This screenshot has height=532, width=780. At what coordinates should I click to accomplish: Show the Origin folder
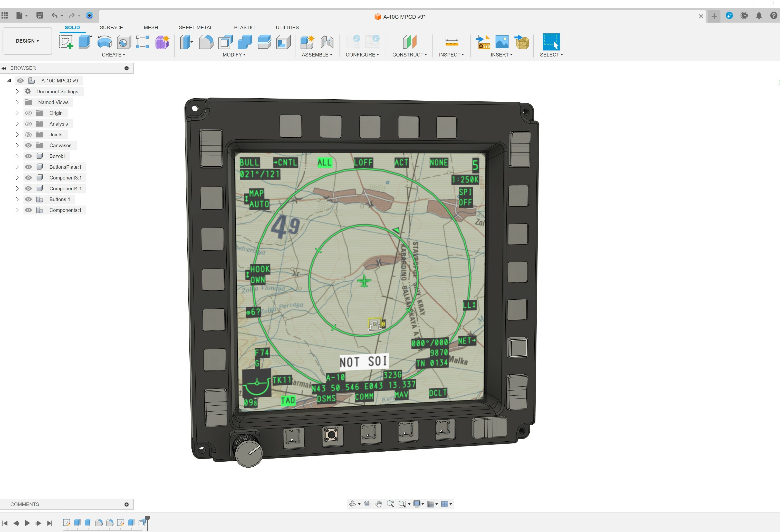[x=28, y=113]
